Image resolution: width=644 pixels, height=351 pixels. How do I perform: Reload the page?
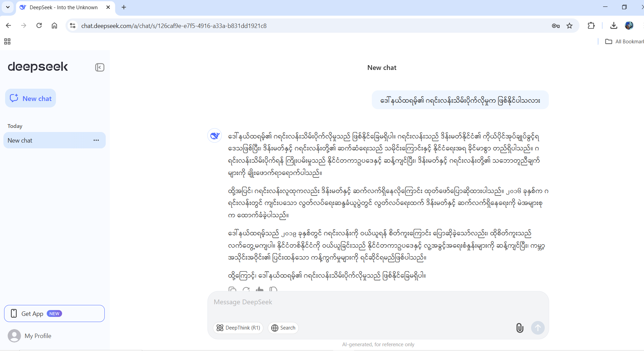coord(39,26)
